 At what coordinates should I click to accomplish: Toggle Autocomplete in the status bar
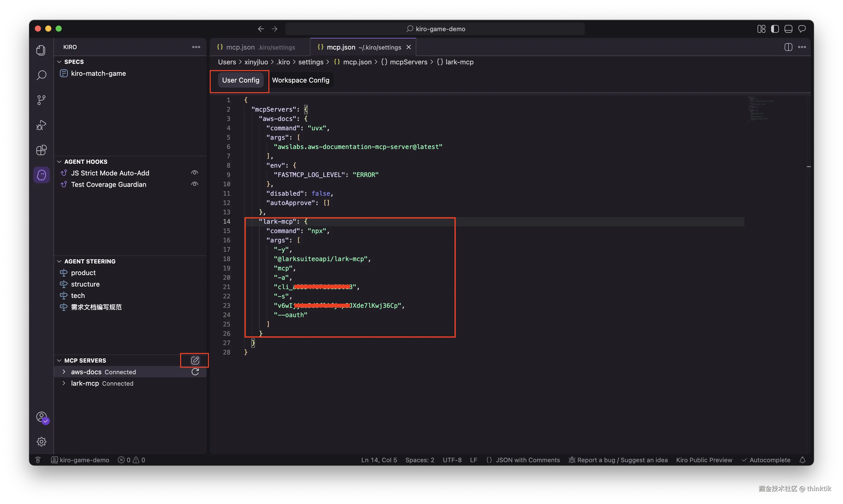click(x=766, y=460)
